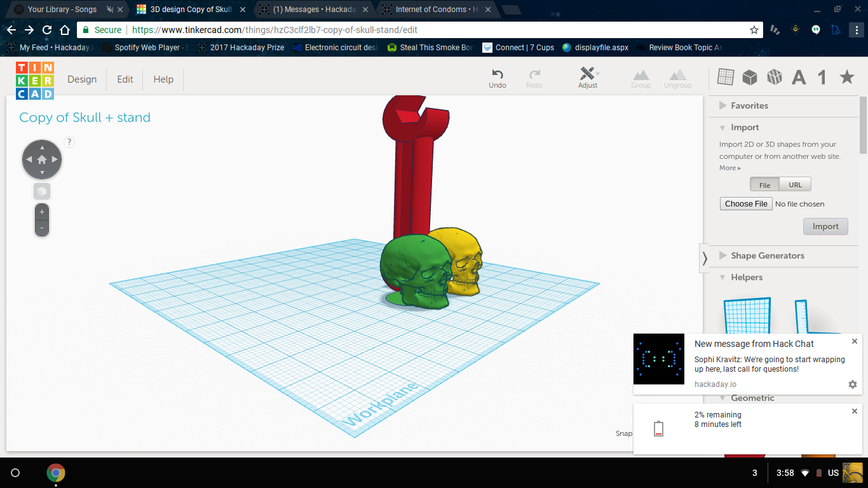Open the Design menu
The width and height of the screenshot is (868, 488).
(x=82, y=79)
